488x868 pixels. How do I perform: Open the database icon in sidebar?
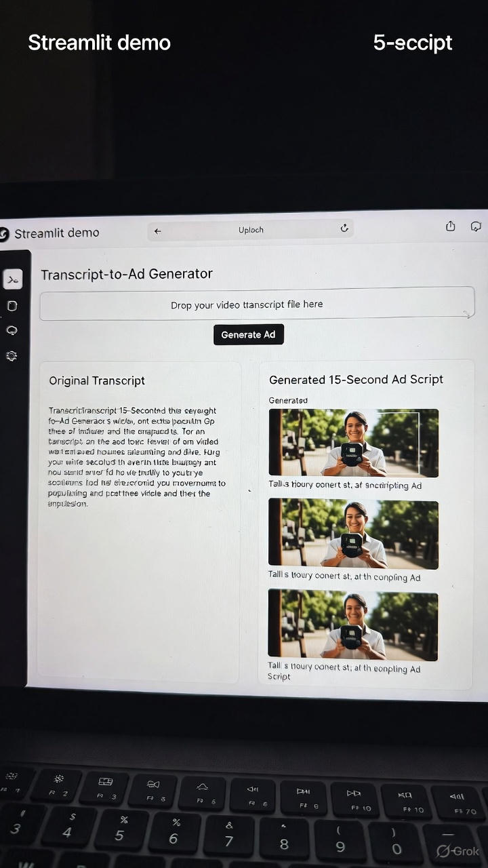click(12, 306)
